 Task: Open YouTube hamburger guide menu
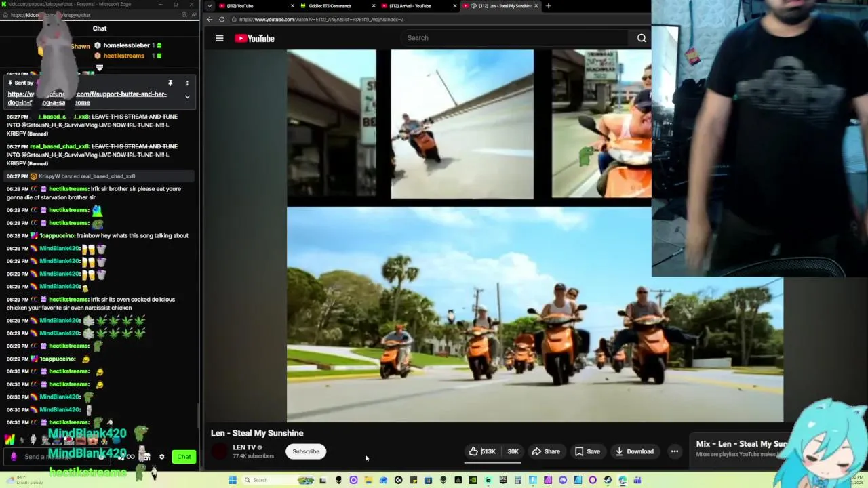(219, 39)
